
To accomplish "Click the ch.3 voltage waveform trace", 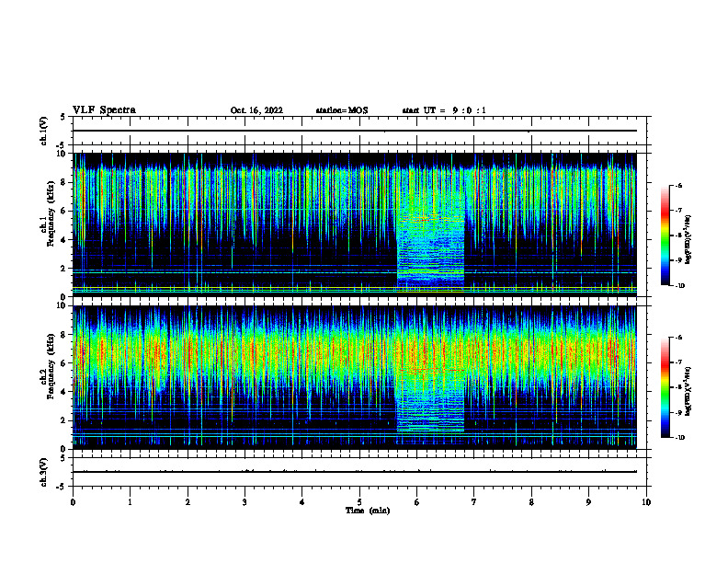I will coord(355,472).
